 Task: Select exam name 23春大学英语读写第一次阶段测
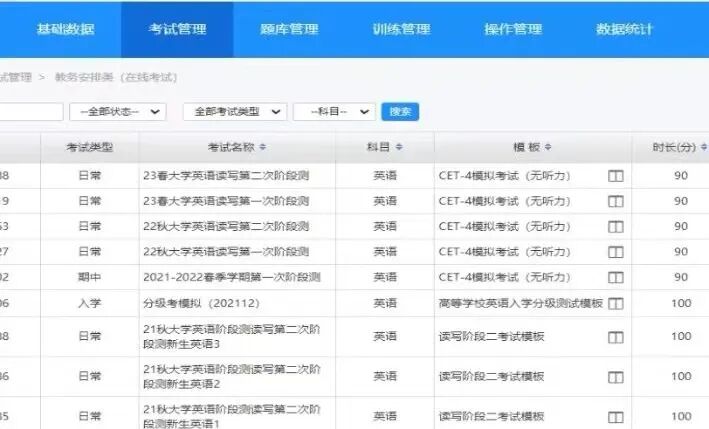click(x=226, y=201)
